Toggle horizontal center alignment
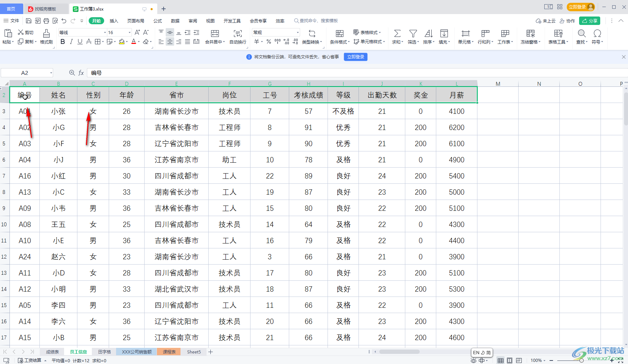The height and width of the screenshot is (364, 628). pyautogui.click(x=170, y=42)
